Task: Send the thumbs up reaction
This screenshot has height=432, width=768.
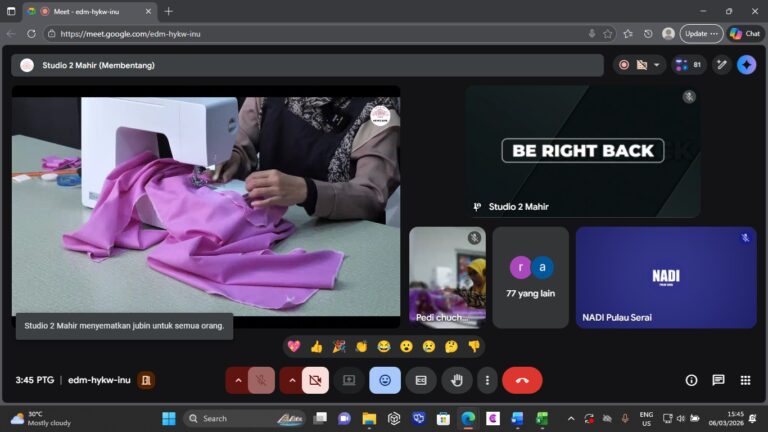Action: pyautogui.click(x=317, y=346)
